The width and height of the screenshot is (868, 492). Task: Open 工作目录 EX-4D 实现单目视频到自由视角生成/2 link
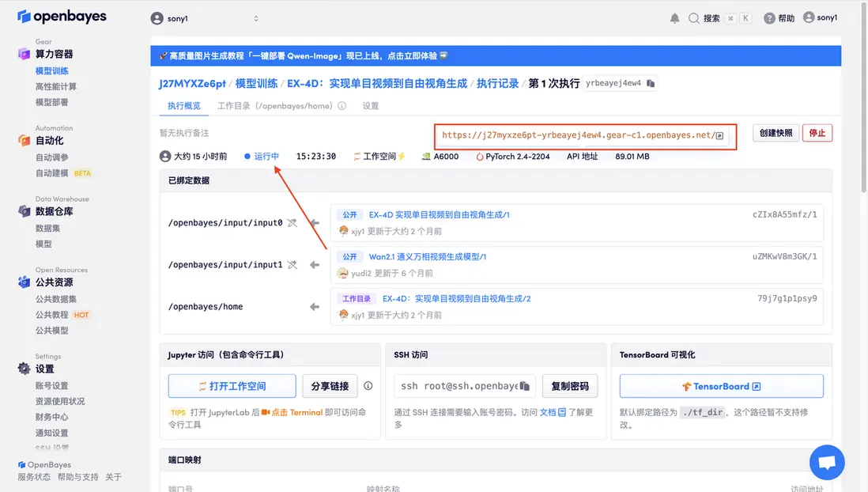(x=456, y=299)
